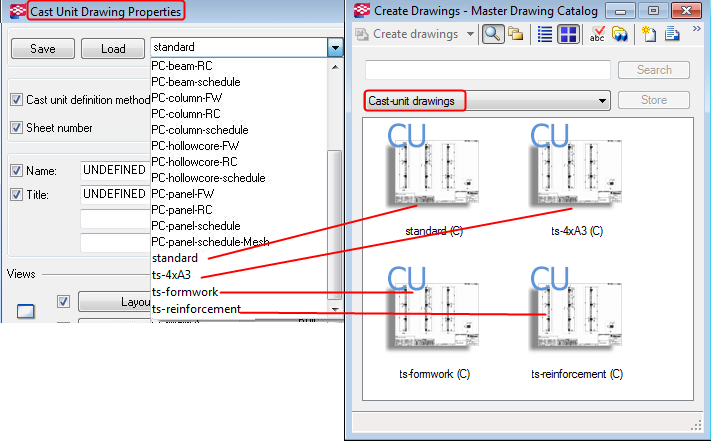Screen dimensions: 711x441
Task: Click the search view magnifier icon
Action: pyautogui.click(x=493, y=34)
